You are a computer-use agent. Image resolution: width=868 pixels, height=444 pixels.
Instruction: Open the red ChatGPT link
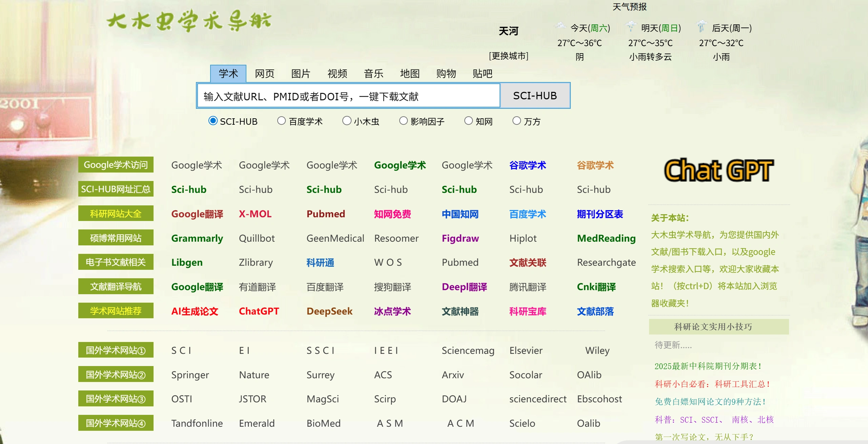click(259, 311)
